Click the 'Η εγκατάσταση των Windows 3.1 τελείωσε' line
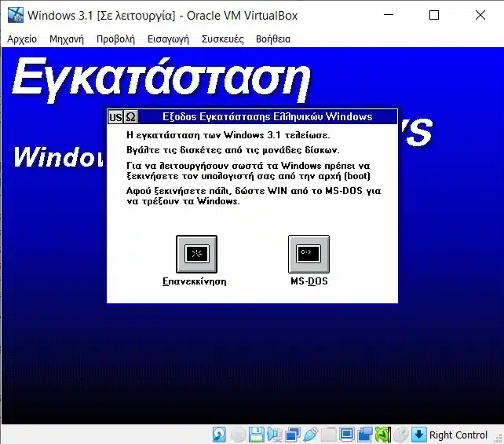 click(x=228, y=135)
